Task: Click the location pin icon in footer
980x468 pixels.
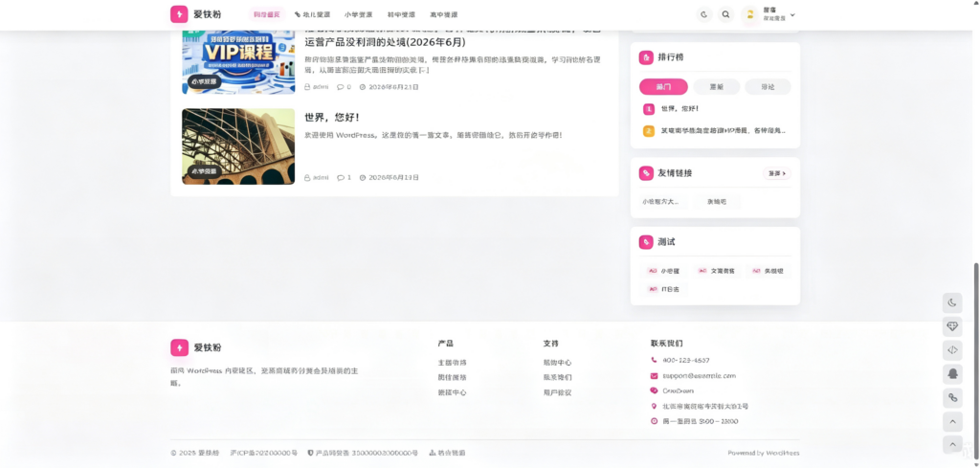Action: pyautogui.click(x=654, y=406)
